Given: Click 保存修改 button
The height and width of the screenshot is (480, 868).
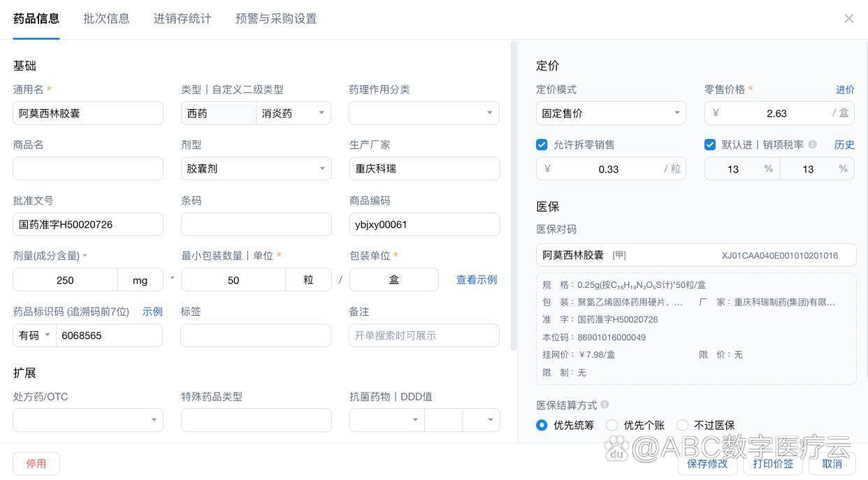Looking at the screenshot, I should coord(707,463).
